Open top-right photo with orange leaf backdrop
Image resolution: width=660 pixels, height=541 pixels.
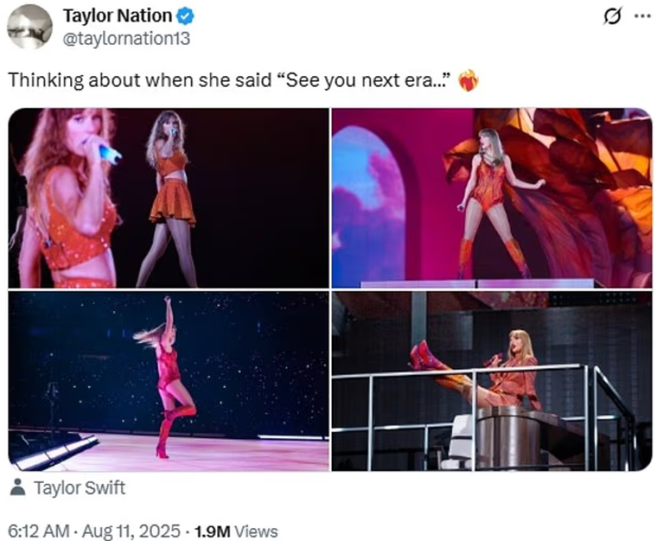(x=492, y=198)
